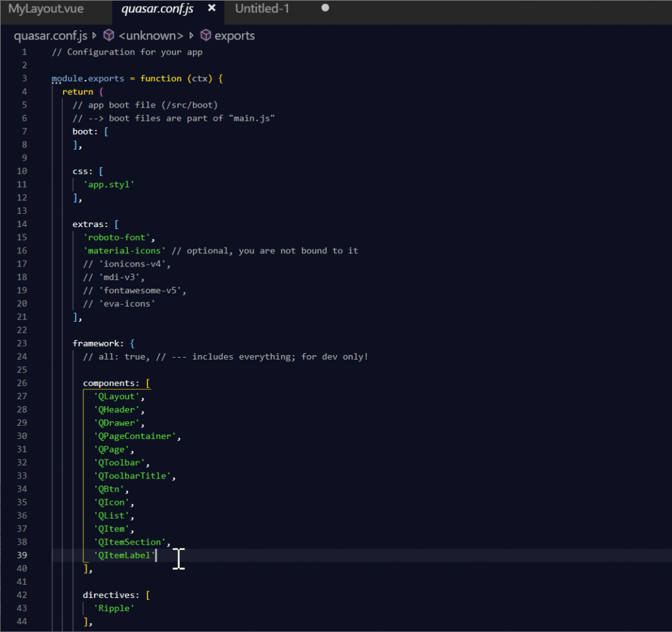672x632 pixels.
Task: Click breadcrumb arrow before the exports symbol
Action: (x=192, y=35)
